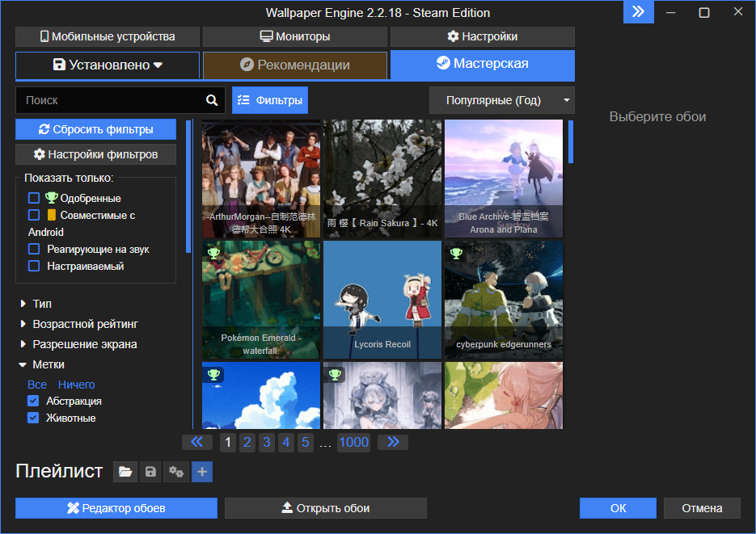Go to page 4
Viewport: 756px width, 534px height.
tap(286, 442)
